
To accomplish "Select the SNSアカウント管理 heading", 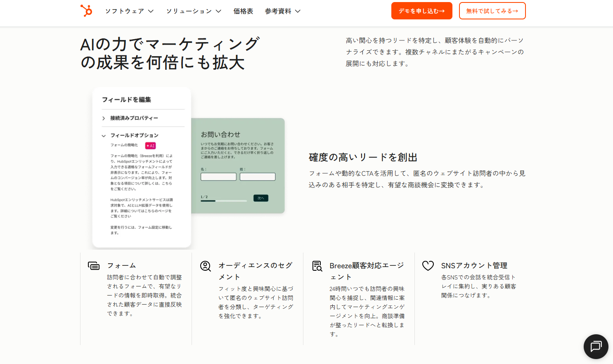I will [x=474, y=266].
